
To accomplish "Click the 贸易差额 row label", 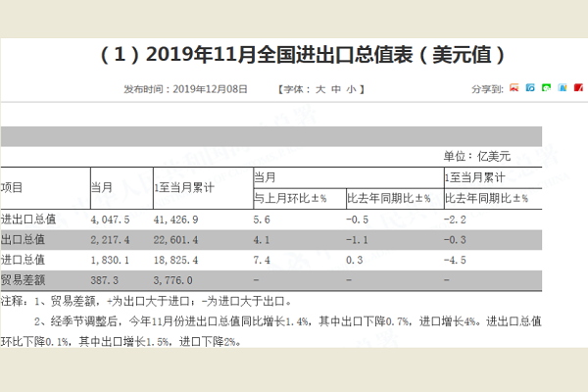I will tap(23, 280).
